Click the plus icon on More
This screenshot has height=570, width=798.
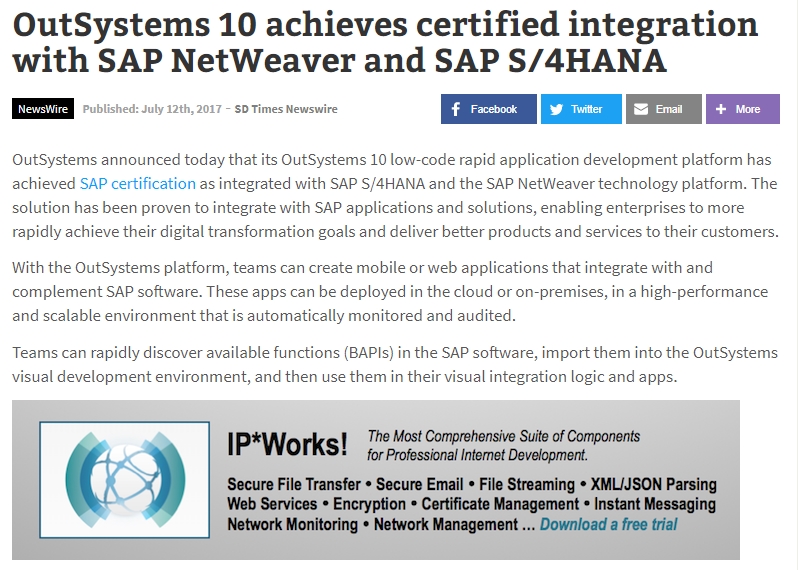[x=721, y=109]
